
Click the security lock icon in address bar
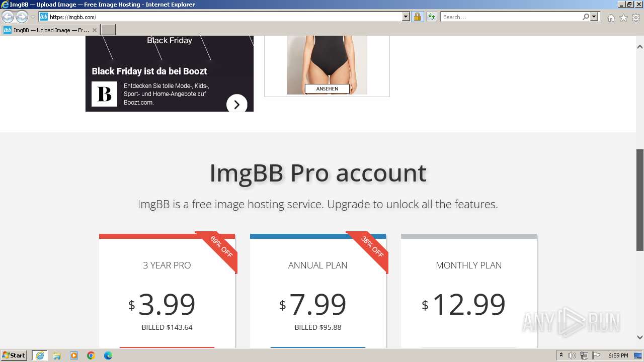tap(417, 17)
